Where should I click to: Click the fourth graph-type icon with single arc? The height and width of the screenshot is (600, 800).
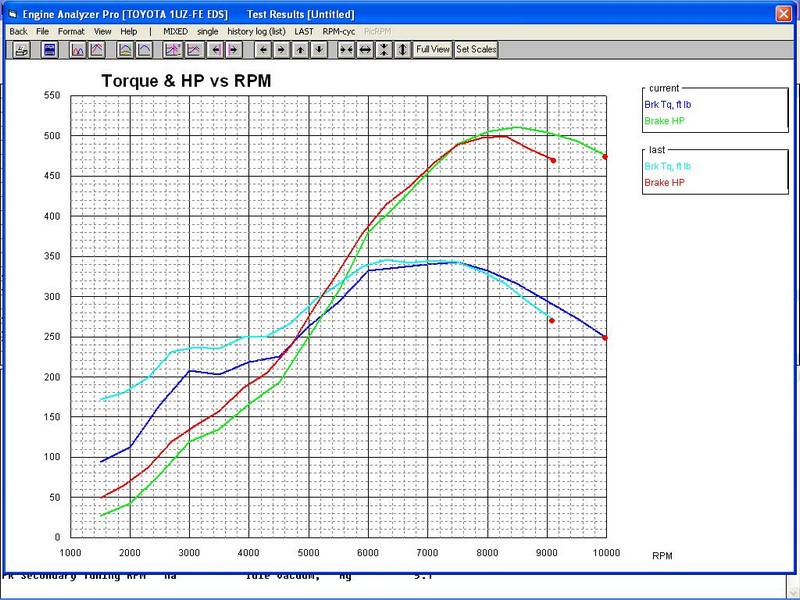144,49
